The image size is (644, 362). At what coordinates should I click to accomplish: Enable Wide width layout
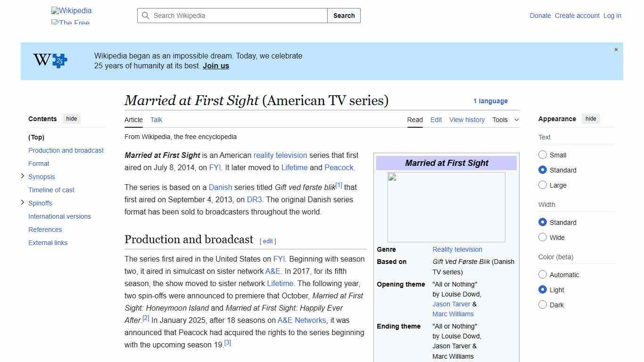(x=543, y=238)
